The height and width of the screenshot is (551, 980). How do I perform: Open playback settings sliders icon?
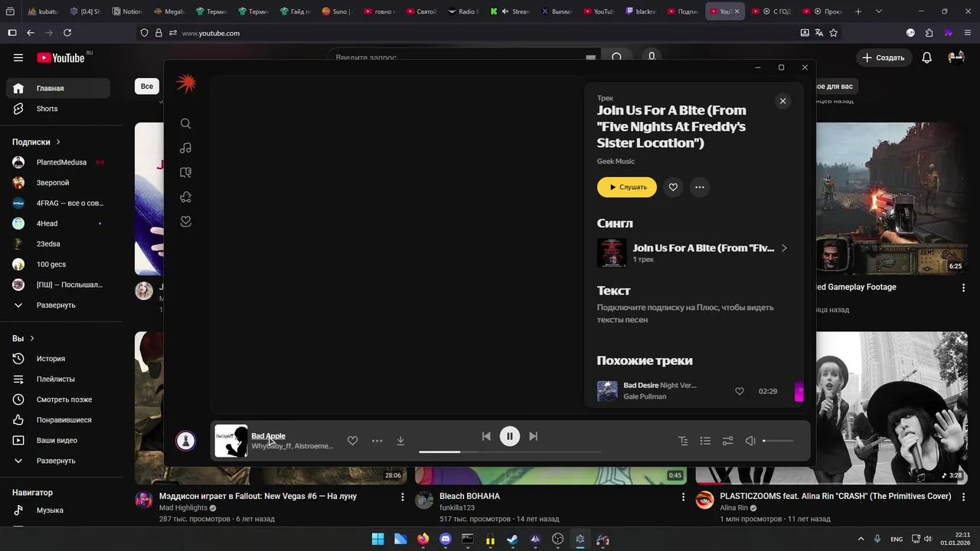coord(727,441)
